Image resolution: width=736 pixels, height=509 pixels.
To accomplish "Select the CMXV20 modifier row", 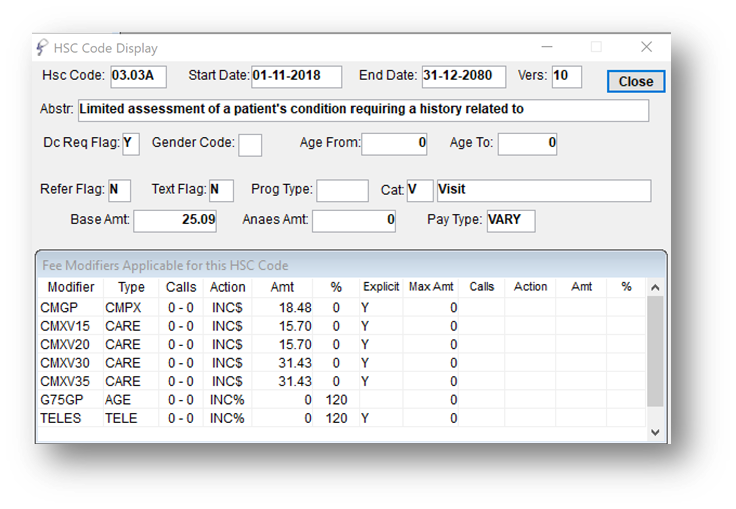I will point(342,345).
